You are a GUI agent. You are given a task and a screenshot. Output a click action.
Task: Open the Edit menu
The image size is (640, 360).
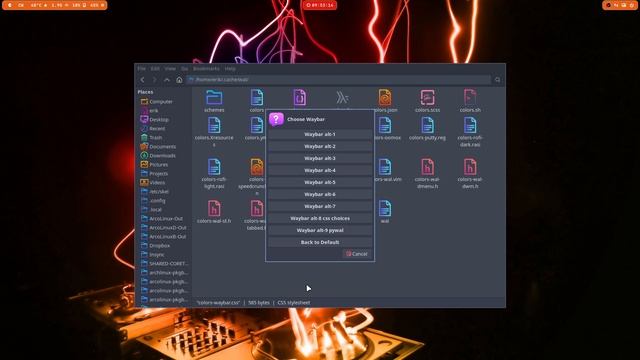coord(155,69)
